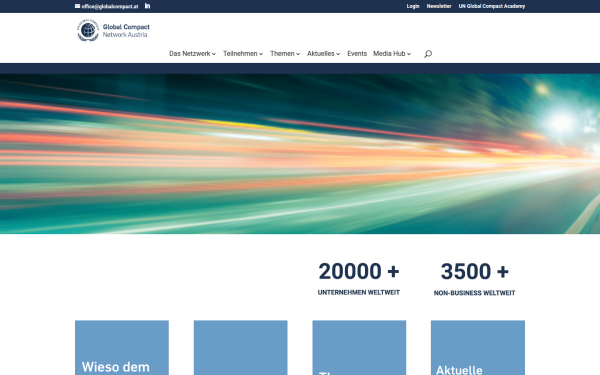
Task: Open the Login link
Action: click(413, 6)
